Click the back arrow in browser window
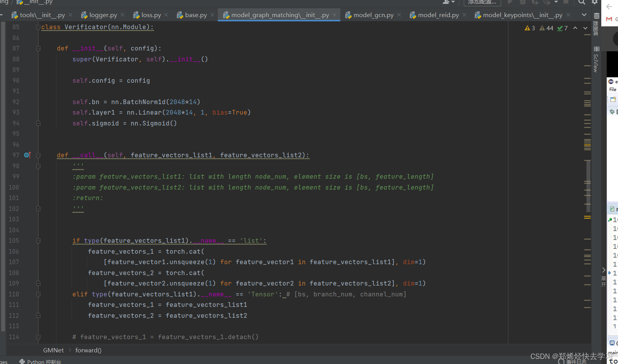 609,7
